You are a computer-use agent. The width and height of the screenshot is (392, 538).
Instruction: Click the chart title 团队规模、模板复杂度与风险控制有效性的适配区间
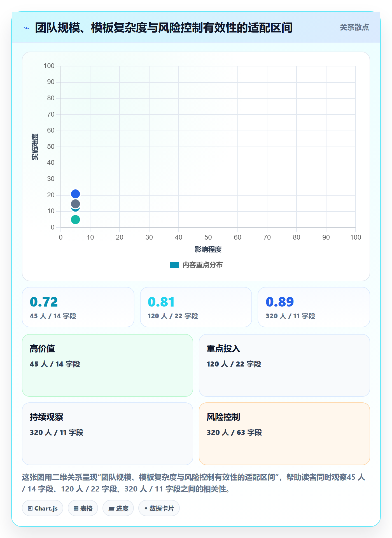tap(164, 28)
